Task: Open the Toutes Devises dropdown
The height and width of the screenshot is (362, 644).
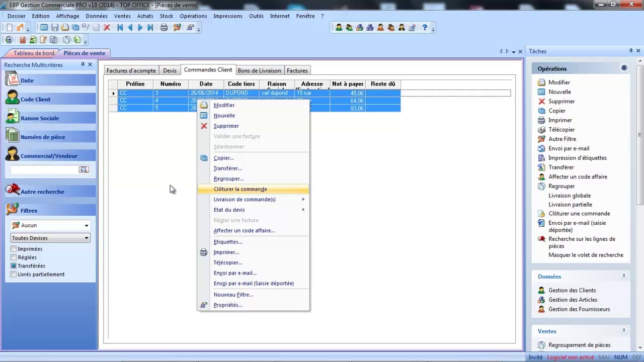Action: [87, 238]
